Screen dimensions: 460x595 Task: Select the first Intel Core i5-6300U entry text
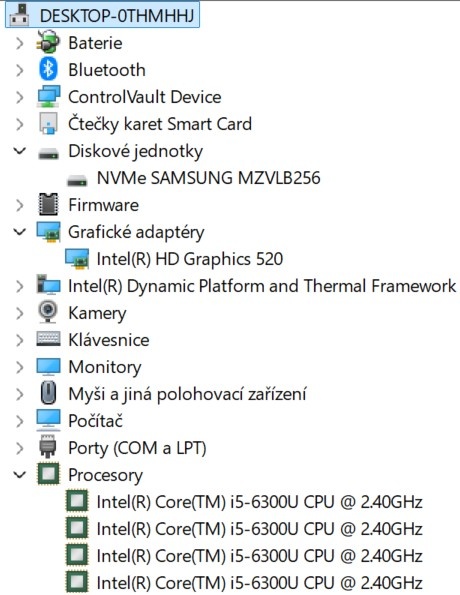[260, 502]
